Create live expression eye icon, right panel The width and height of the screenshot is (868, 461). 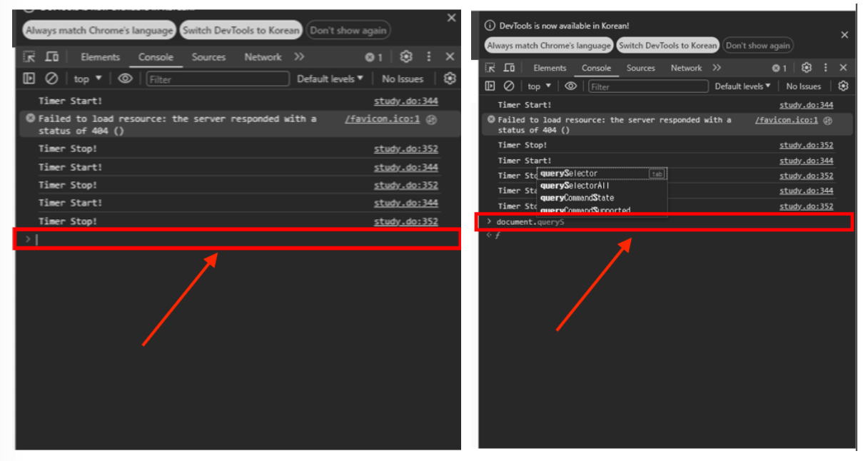(570, 86)
